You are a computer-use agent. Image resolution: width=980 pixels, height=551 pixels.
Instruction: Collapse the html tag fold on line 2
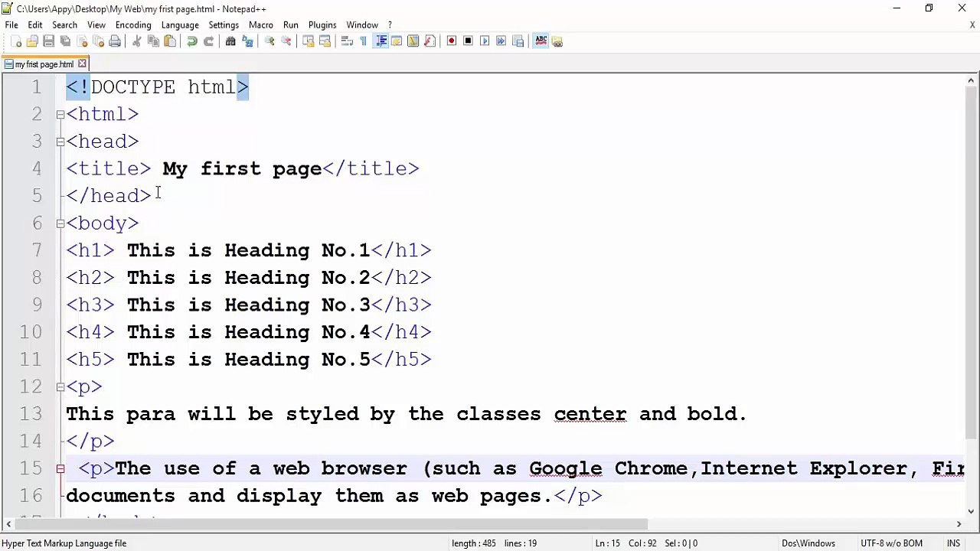[60, 115]
